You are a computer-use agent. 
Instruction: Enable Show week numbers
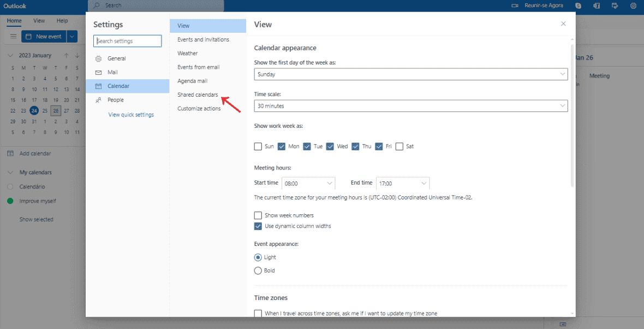[x=258, y=215]
